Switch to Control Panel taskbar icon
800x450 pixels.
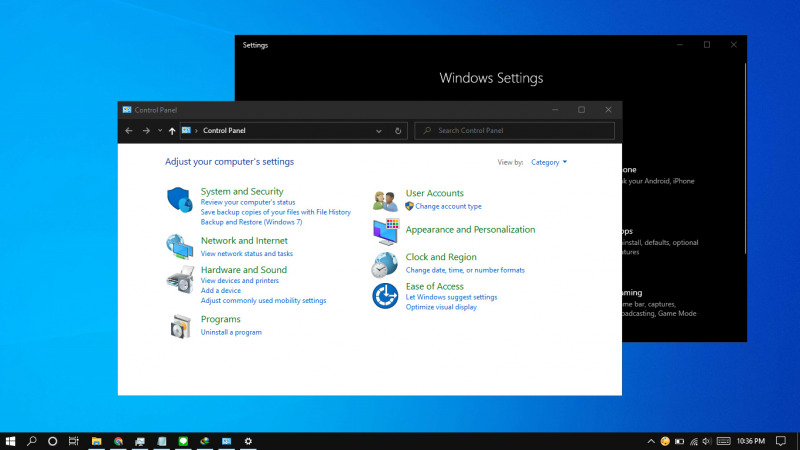point(227,441)
